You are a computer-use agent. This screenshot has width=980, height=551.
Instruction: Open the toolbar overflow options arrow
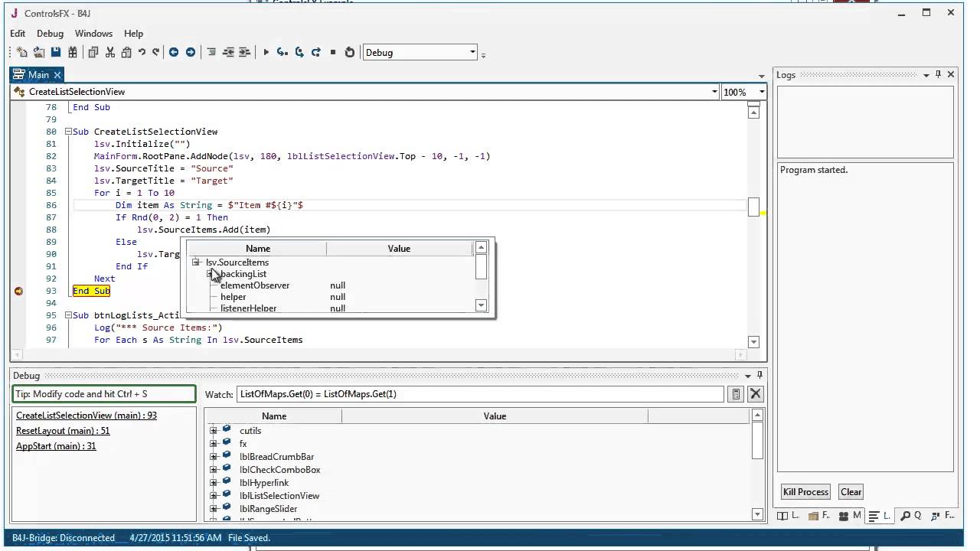483,54
